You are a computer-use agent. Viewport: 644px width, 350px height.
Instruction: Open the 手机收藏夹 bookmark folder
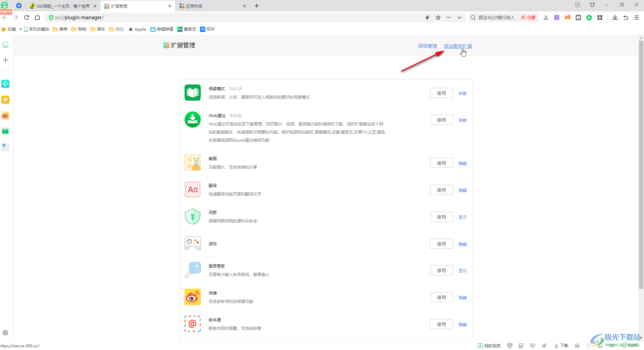pos(37,29)
